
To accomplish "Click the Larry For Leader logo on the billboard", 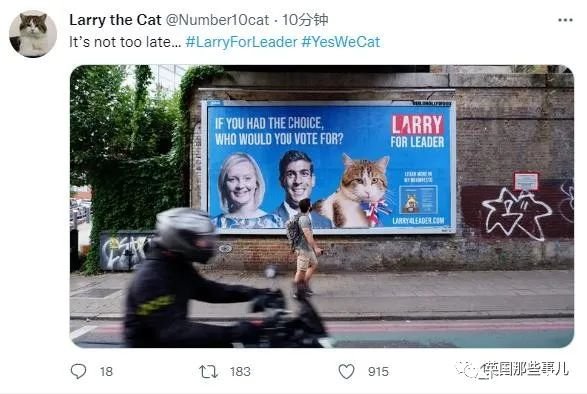I will pyautogui.click(x=417, y=131).
